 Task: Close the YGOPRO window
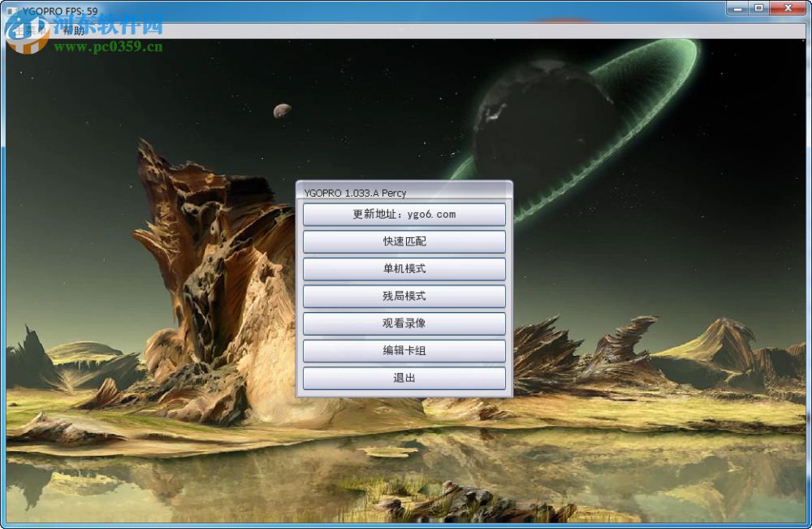788,8
